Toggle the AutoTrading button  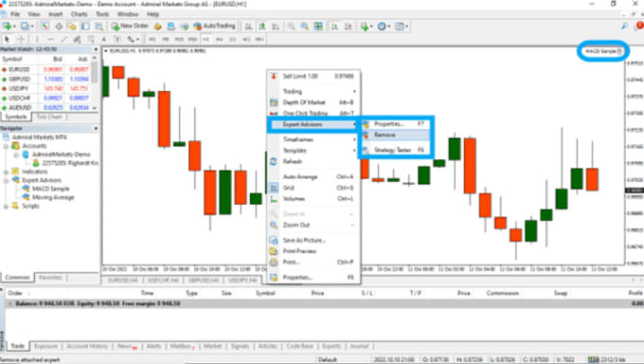click(x=215, y=26)
